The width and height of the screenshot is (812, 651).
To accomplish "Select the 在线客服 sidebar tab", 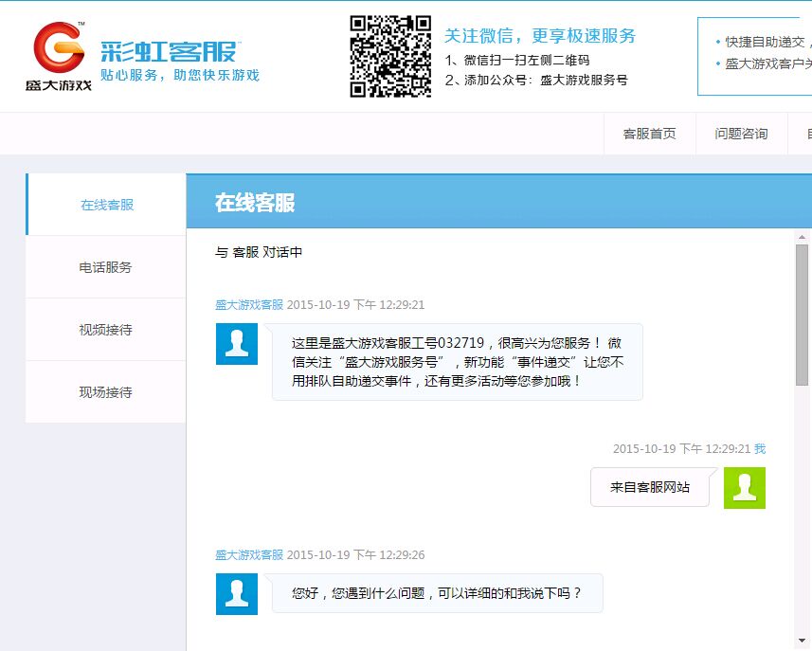I will coord(106,205).
